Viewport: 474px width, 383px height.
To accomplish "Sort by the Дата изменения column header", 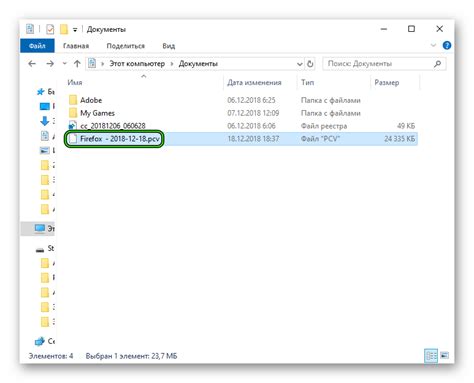I will point(254,82).
